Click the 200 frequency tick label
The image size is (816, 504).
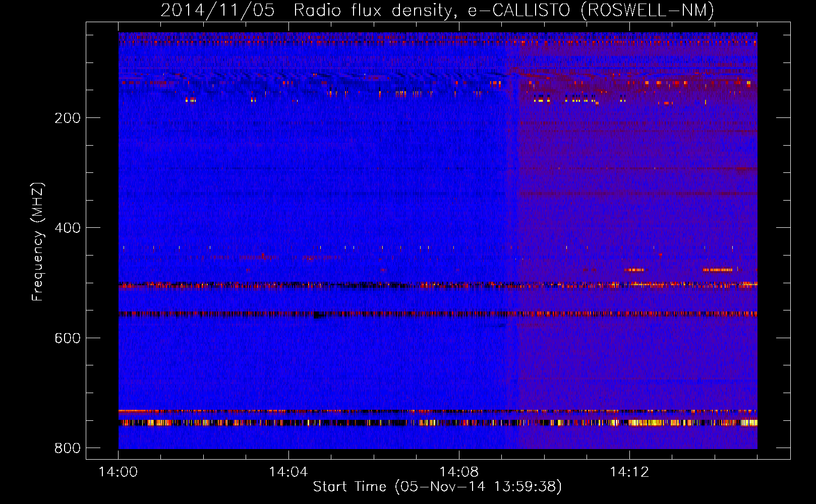[x=68, y=118]
